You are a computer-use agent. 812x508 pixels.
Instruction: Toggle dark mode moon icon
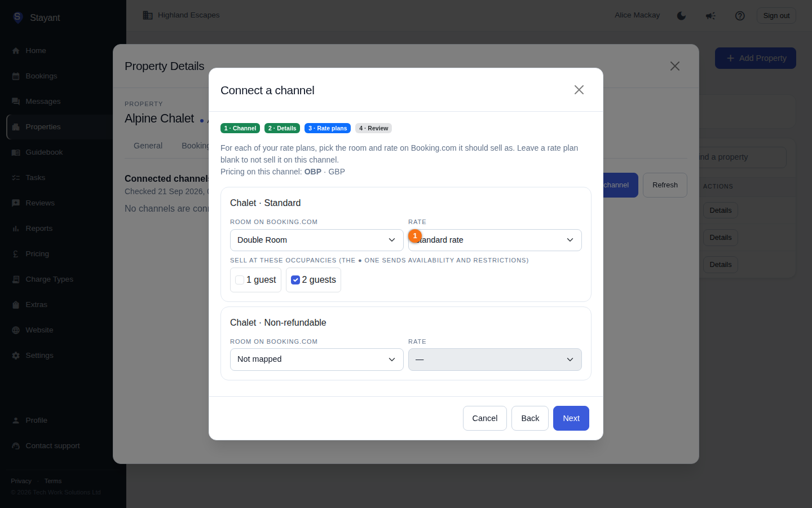pyautogui.click(x=681, y=16)
